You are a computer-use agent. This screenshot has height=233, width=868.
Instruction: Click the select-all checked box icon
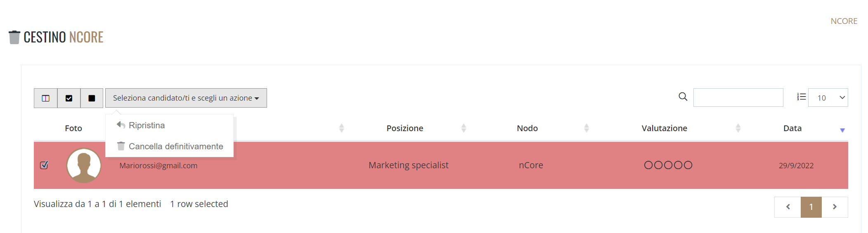pyautogui.click(x=69, y=98)
